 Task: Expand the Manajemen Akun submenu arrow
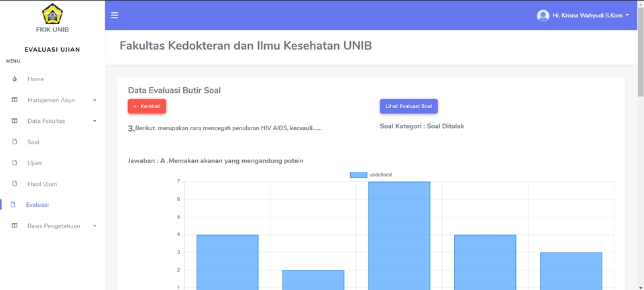click(95, 100)
